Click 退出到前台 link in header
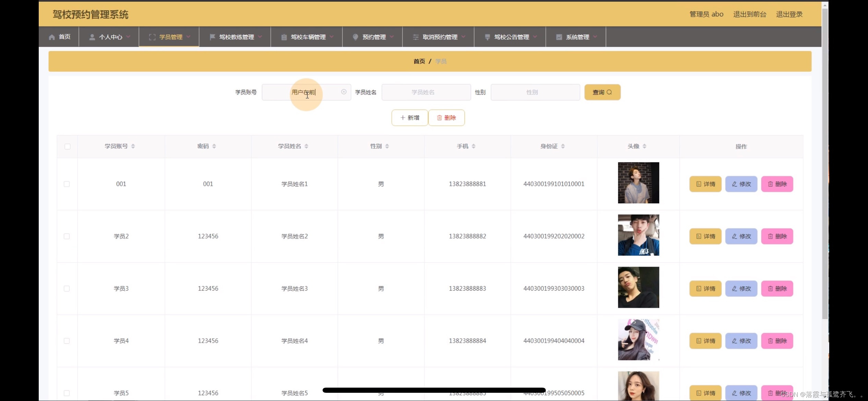Image resolution: width=868 pixels, height=401 pixels. click(x=750, y=14)
